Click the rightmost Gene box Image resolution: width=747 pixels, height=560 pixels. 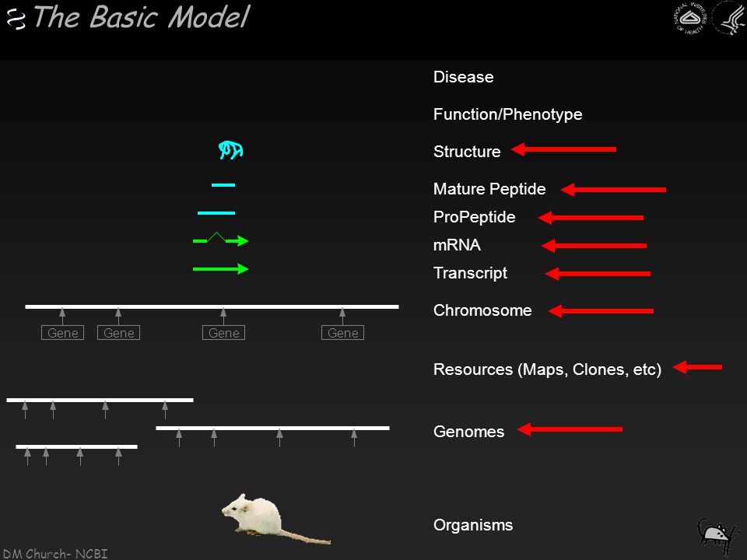[342, 333]
